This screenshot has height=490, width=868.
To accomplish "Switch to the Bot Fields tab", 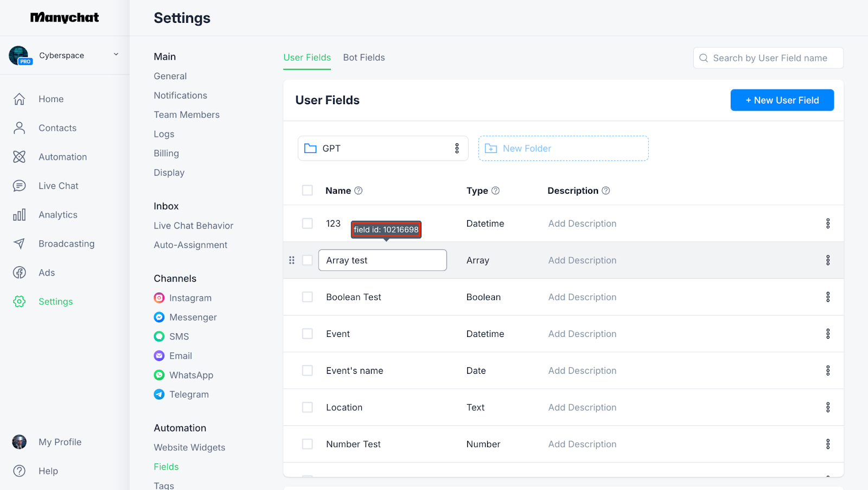I will point(364,58).
